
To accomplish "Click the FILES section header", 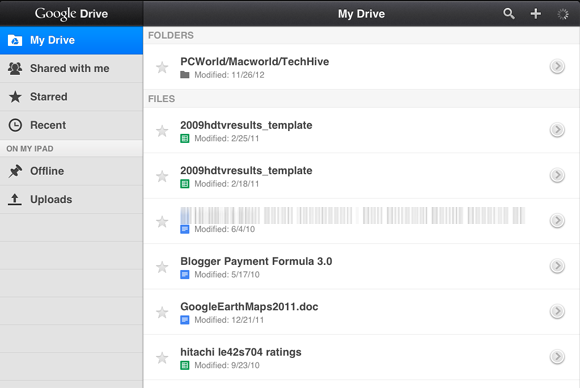I will pyautogui.click(x=162, y=99).
